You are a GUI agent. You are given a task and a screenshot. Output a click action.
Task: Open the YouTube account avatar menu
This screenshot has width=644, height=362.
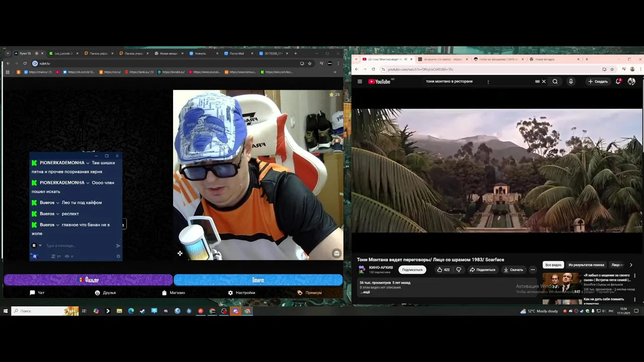(x=631, y=81)
